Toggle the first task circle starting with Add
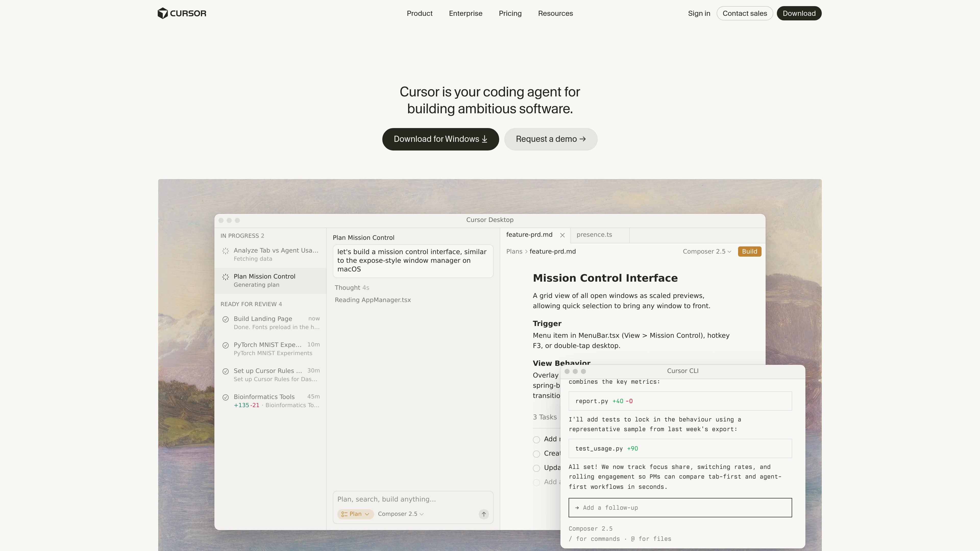 pyautogui.click(x=536, y=440)
